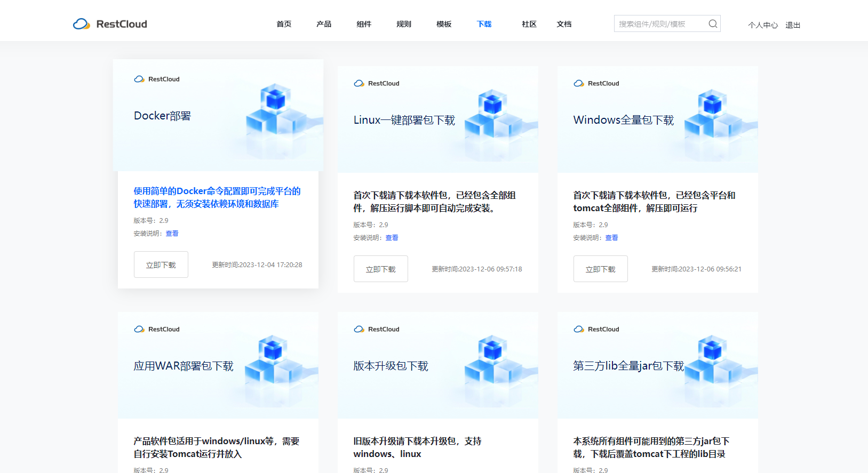This screenshot has height=473, width=868.
Task: Open the 社区 menu item
Action: tap(529, 24)
